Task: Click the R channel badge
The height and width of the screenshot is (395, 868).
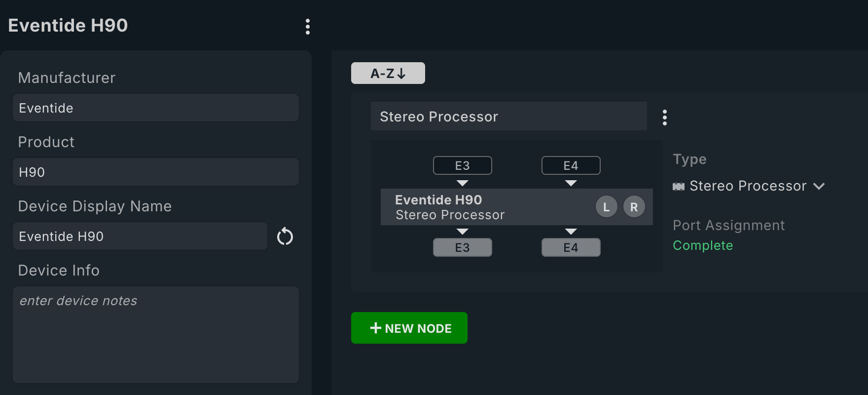Action: click(x=634, y=207)
